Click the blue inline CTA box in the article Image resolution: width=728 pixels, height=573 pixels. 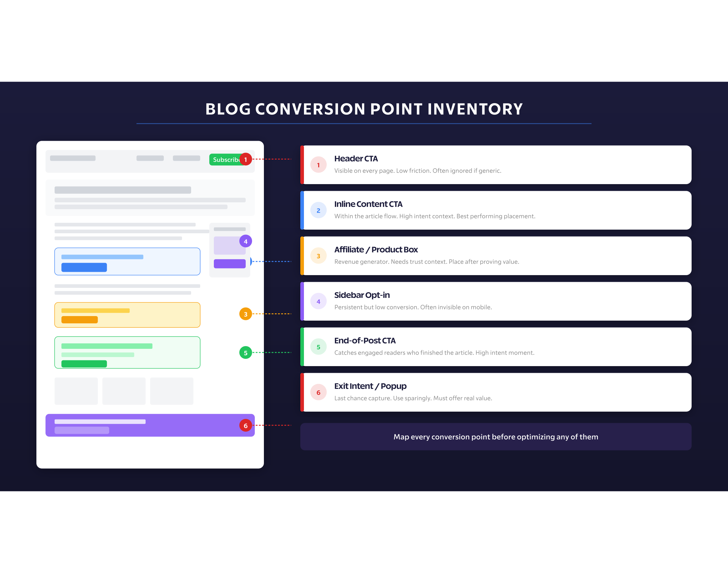coord(127,261)
